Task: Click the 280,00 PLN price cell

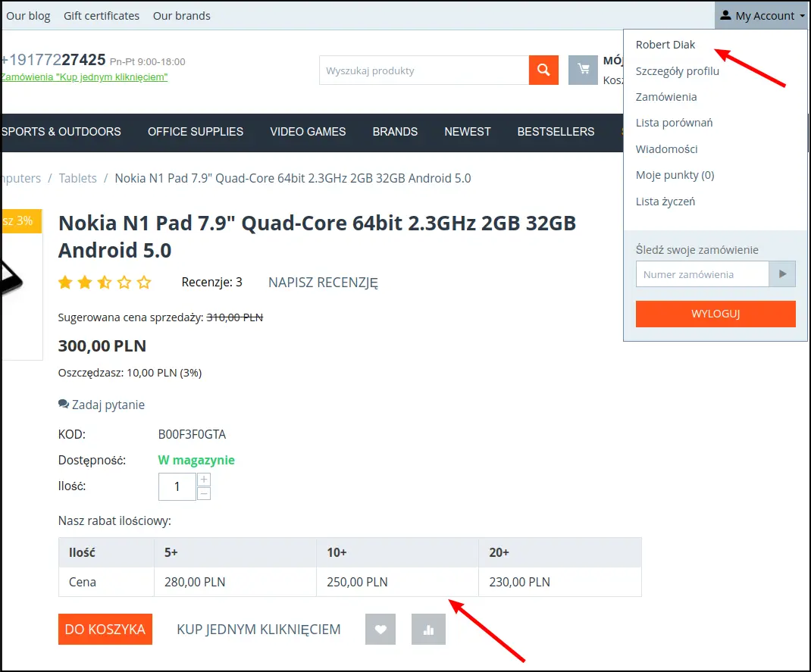Action: tap(235, 582)
